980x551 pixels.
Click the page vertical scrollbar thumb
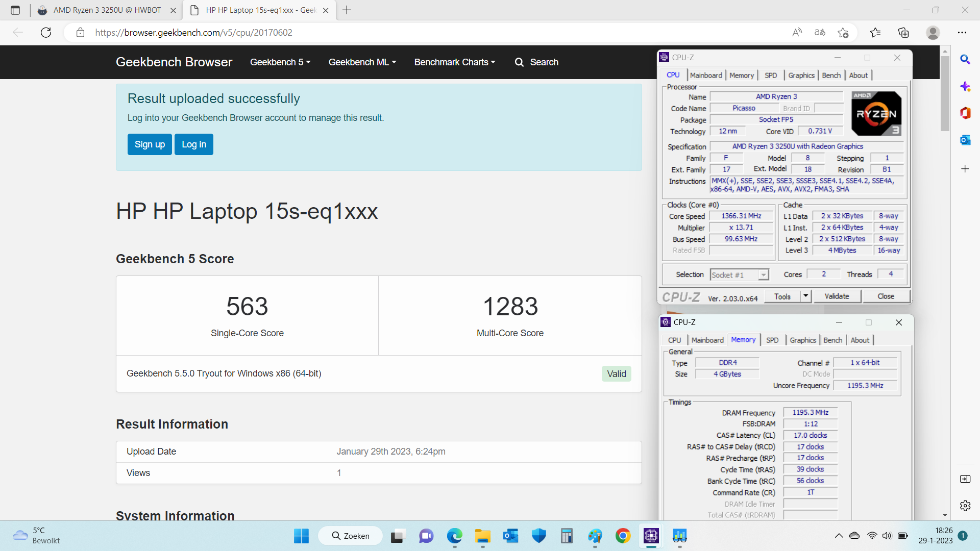click(945, 93)
